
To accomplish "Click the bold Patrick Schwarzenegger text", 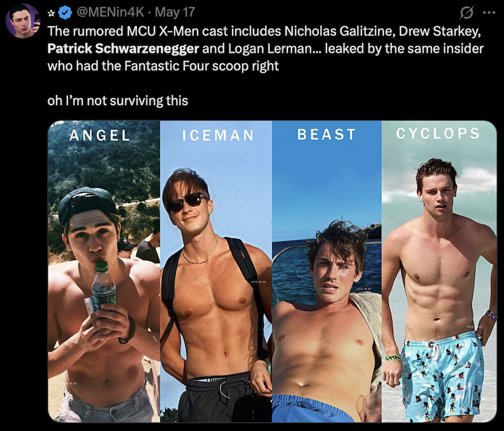I will point(123,49).
